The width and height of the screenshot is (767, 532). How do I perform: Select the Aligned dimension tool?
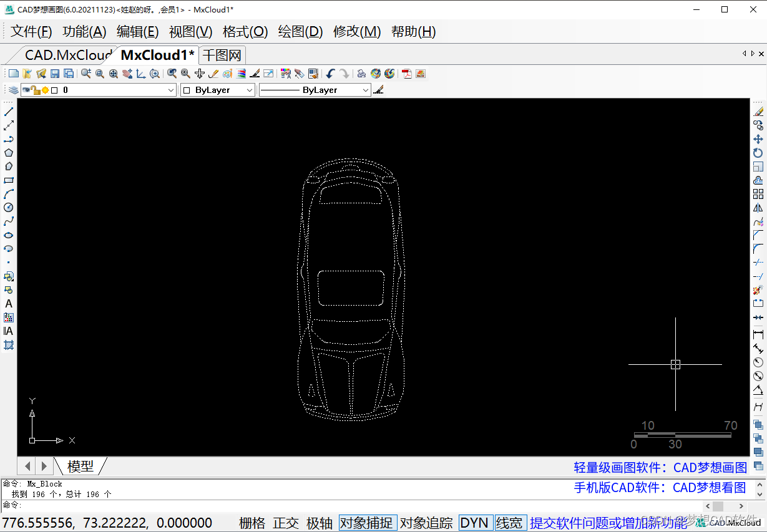(758, 349)
